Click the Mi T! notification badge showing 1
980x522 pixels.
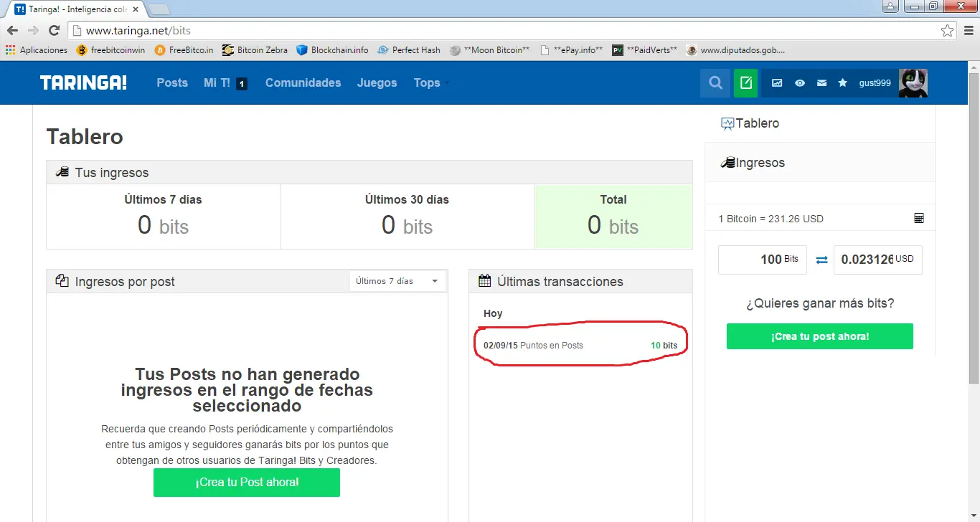[x=242, y=84]
